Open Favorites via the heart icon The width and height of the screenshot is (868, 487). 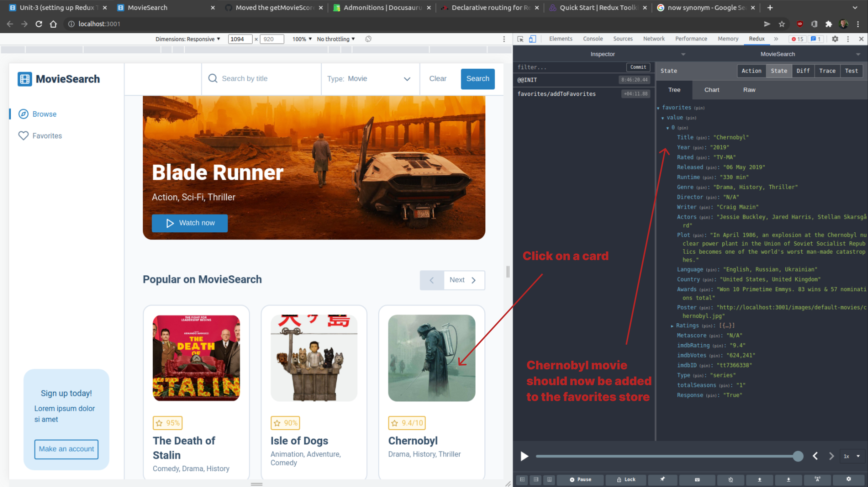tap(23, 135)
